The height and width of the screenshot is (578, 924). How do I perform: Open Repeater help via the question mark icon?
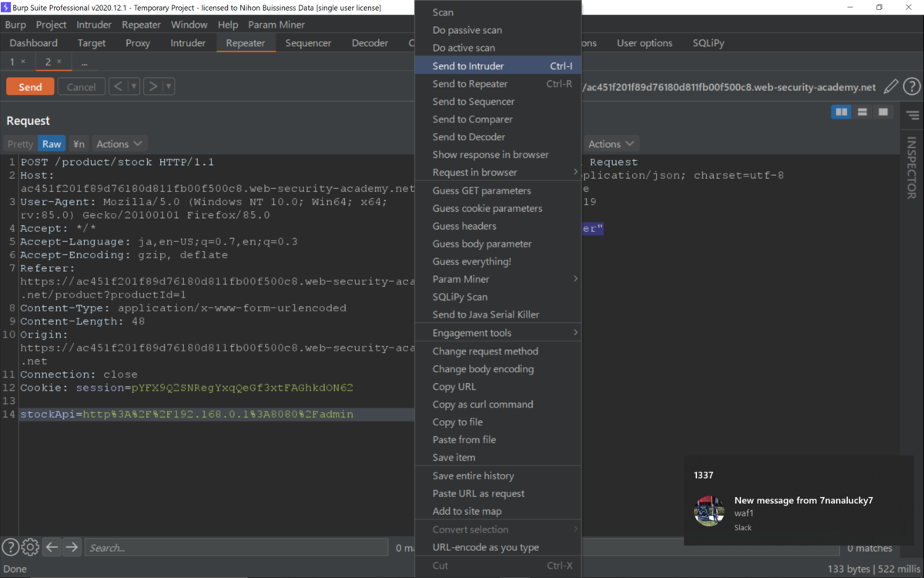tap(912, 87)
